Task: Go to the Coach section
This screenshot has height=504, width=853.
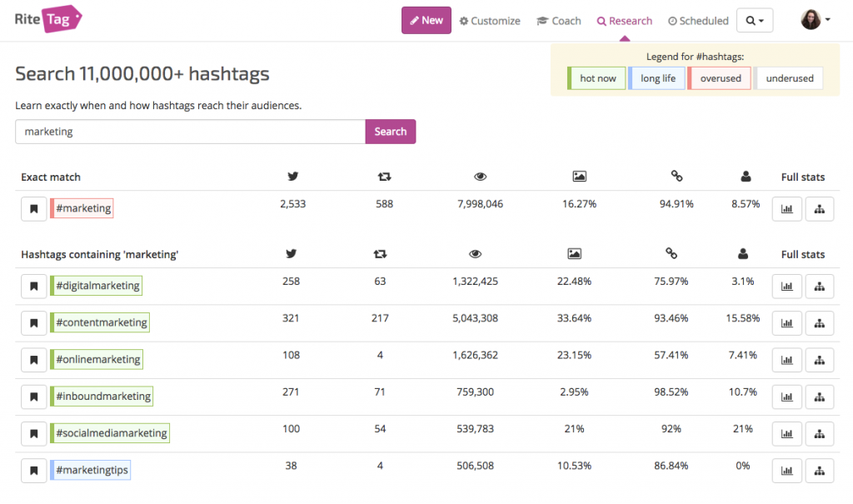Action: [559, 21]
